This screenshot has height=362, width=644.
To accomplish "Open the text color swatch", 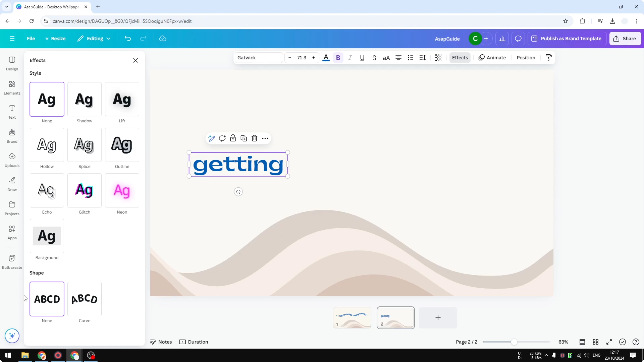I will point(326,58).
